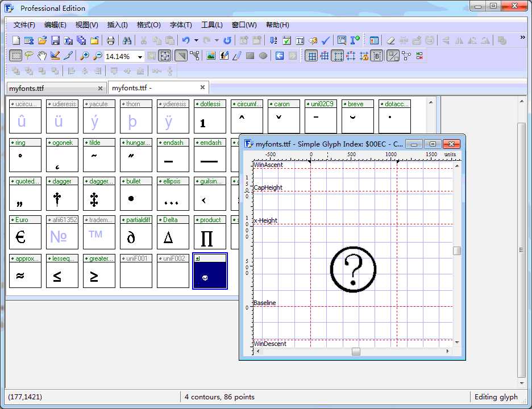The width and height of the screenshot is (532, 409).
Task: Select the dagger glyph cell
Action: [x=62, y=194]
